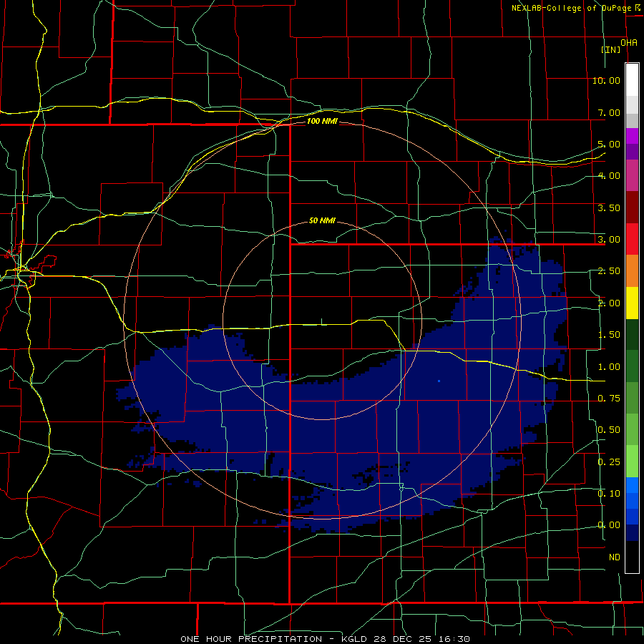Image resolution: width=644 pixels, height=644 pixels.
Task: Click the 4.00 legend value
Action: point(609,176)
